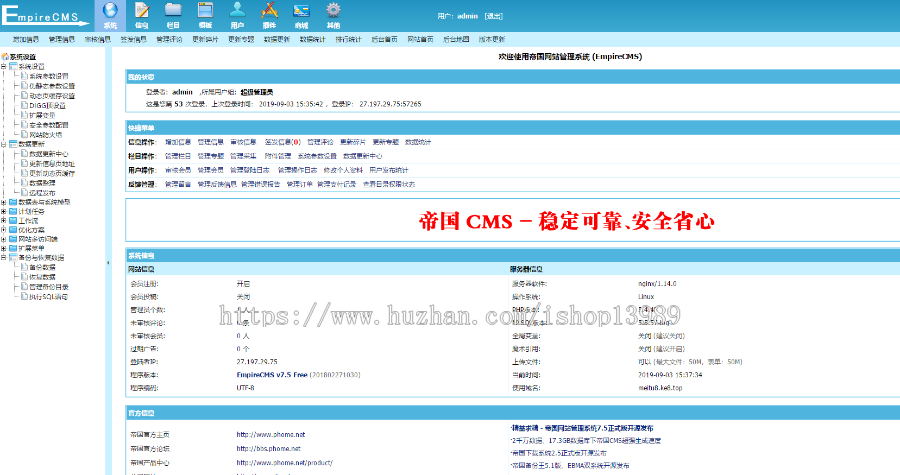Click 管理登陆日志 in the 用户操作 row
This screenshot has width=900, height=475.
point(250,170)
